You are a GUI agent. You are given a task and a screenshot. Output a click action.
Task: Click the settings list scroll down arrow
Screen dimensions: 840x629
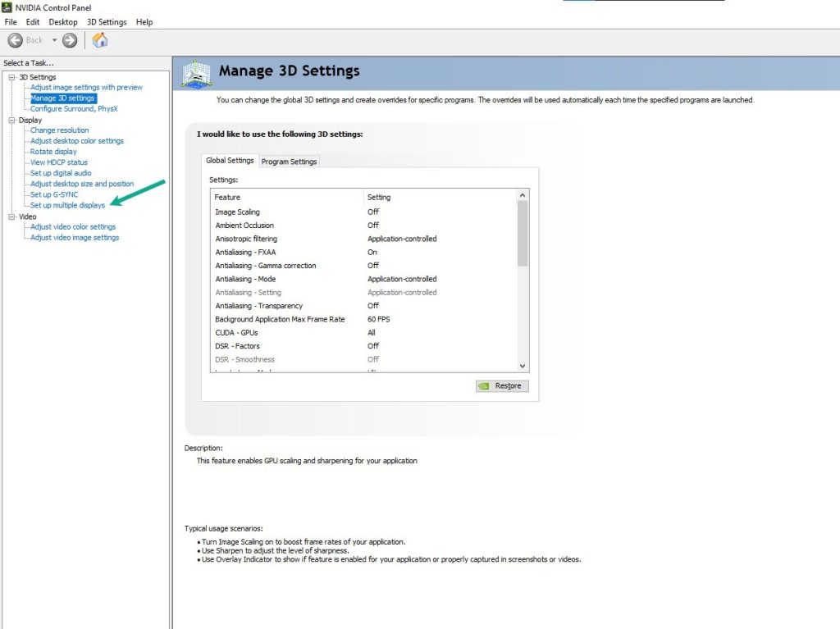tap(523, 366)
